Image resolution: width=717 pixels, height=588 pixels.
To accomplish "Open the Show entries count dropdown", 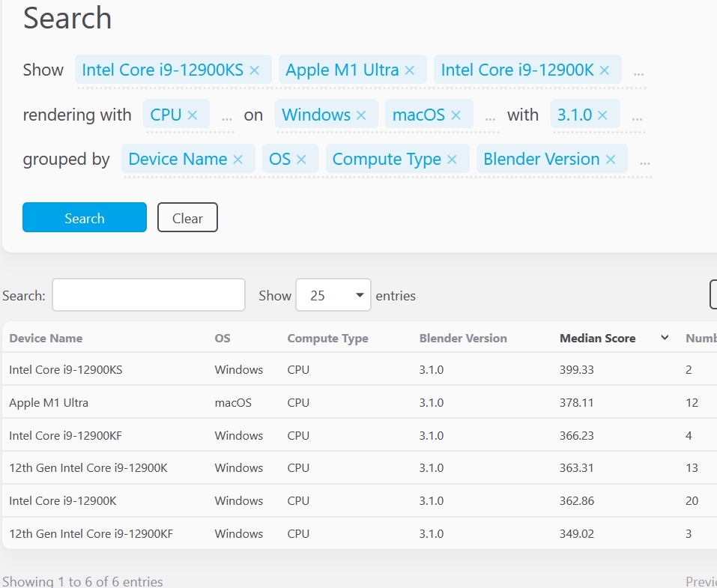I will tap(333, 295).
